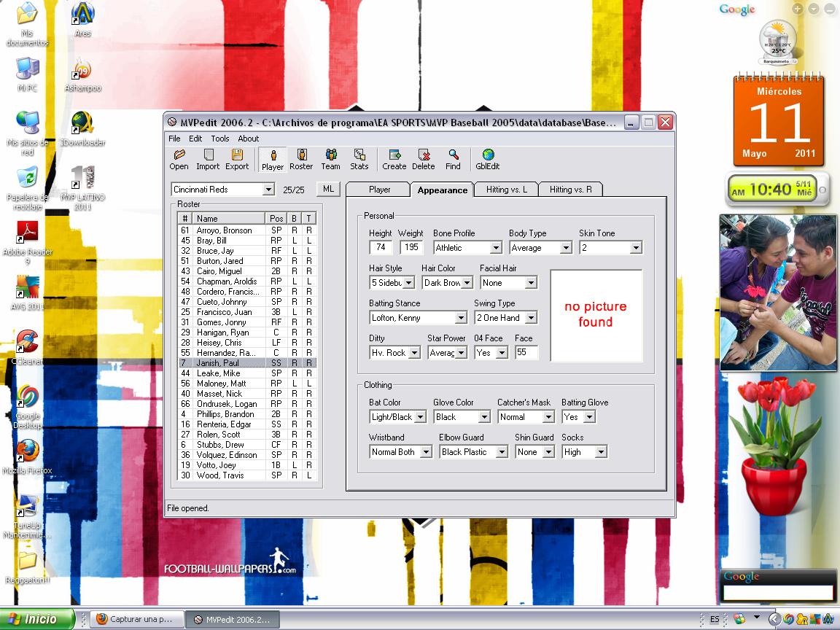This screenshot has width=840, height=630.
Task: Click the Weight input field
Action: (411, 247)
